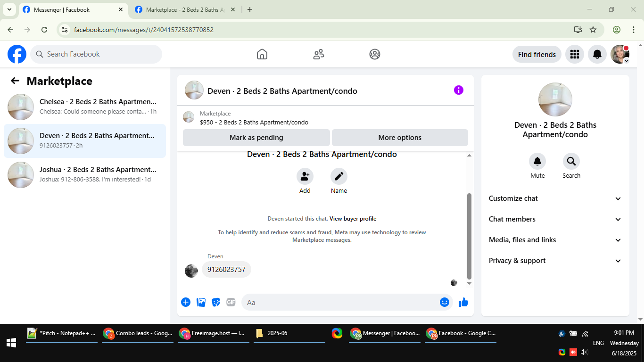Open the account profile picture menu
This screenshot has height=362, width=644.
click(x=620, y=54)
